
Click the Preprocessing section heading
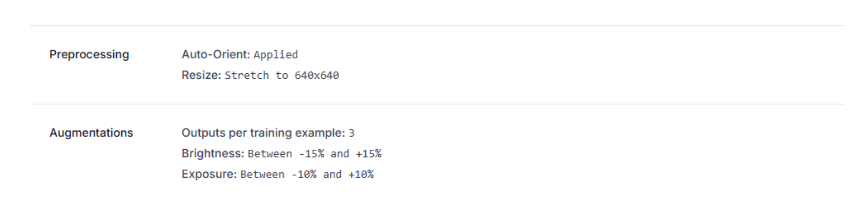(x=89, y=55)
